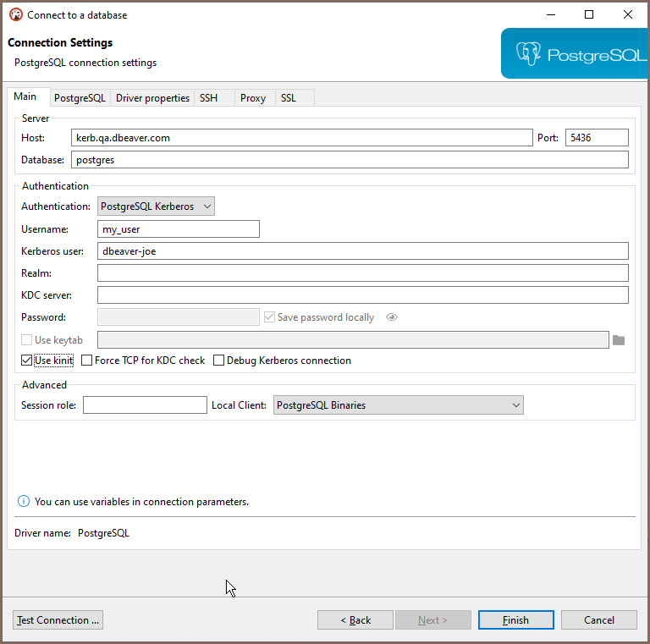Click the Kerberos user field dbeaver-joe

(363, 251)
